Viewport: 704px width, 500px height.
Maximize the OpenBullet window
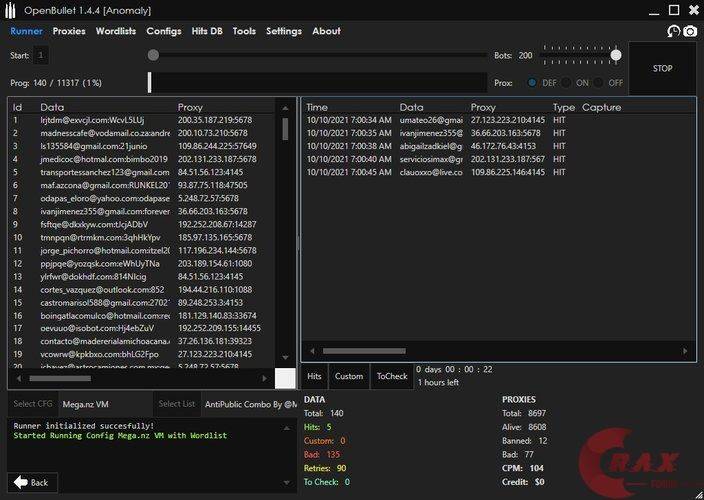click(674, 10)
